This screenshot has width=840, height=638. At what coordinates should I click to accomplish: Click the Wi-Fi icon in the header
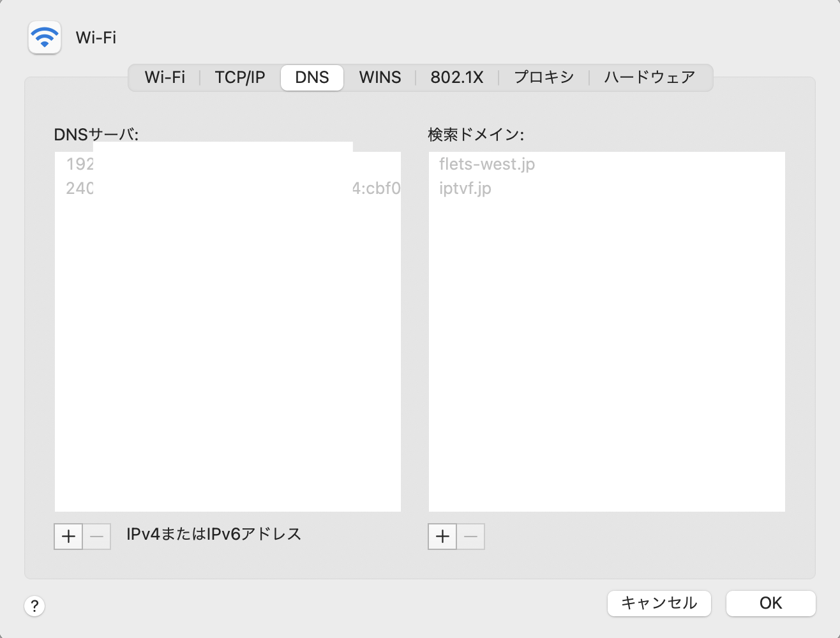45,38
